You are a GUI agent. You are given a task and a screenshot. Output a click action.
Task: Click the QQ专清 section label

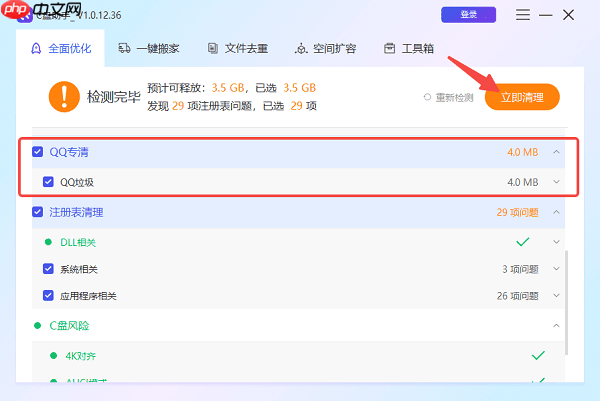[69, 152]
